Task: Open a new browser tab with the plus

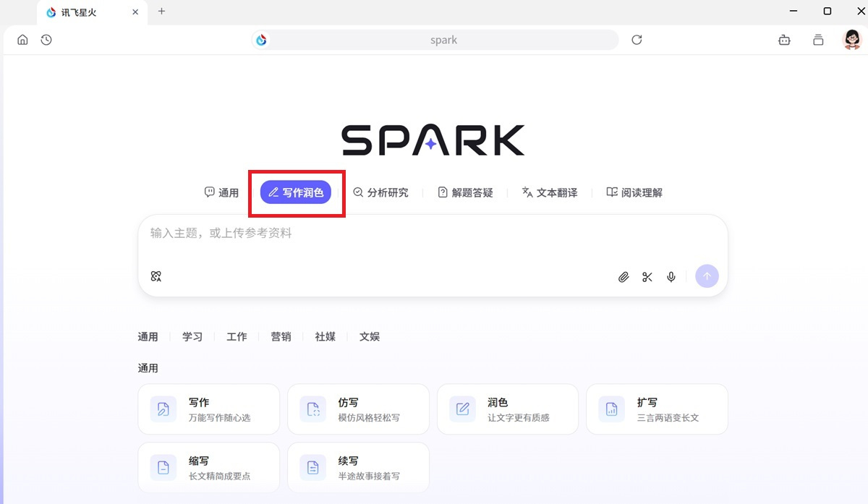Action: [x=161, y=12]
